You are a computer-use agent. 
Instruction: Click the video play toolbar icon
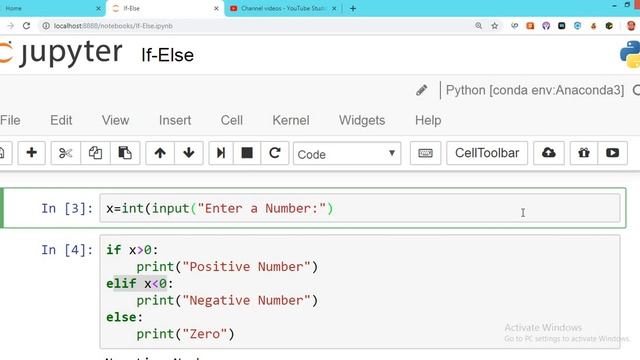click(612, 153)
